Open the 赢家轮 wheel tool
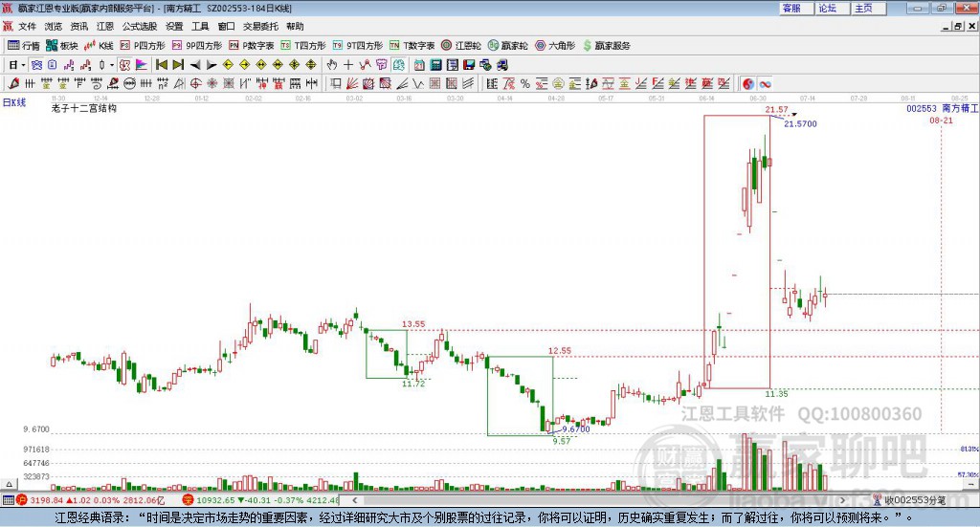This screenshot has height=527, width=980. 508,46
